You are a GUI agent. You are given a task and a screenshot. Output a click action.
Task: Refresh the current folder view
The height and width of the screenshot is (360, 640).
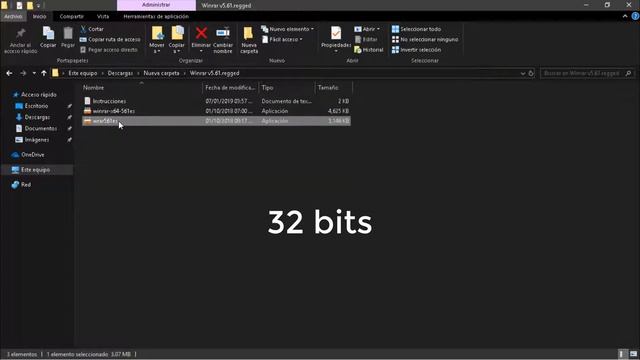point(531,73)
